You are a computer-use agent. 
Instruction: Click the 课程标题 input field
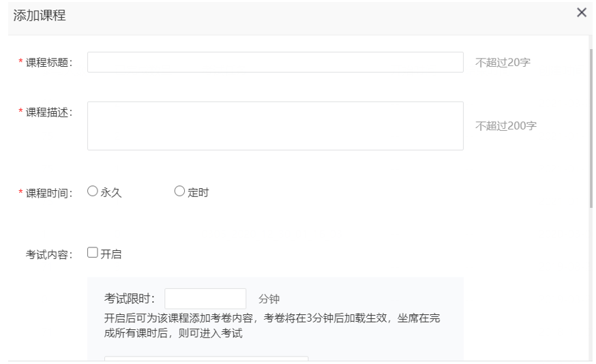click(275, 62)
